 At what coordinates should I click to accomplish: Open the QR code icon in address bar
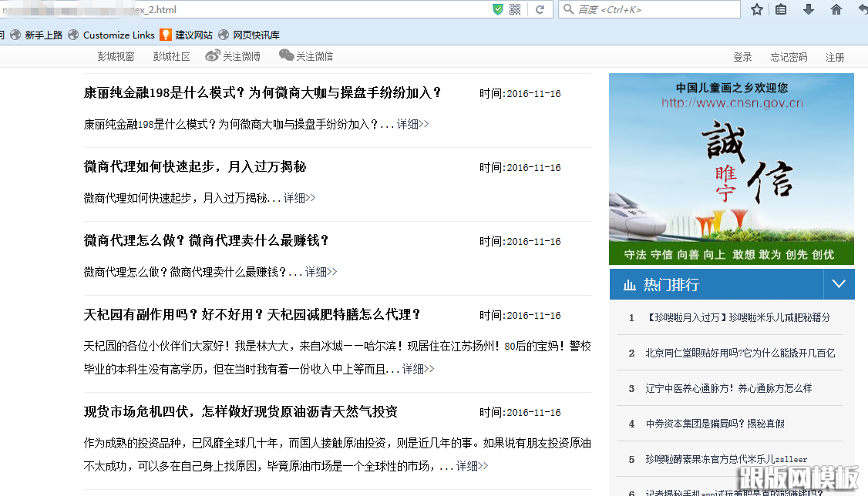point(515,9)
